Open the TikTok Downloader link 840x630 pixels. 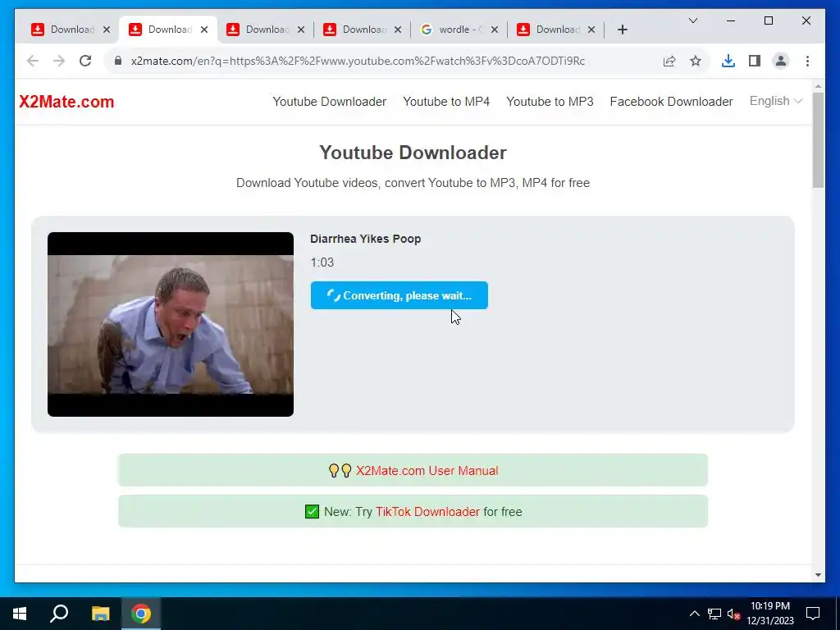click(x=427, y=512)
